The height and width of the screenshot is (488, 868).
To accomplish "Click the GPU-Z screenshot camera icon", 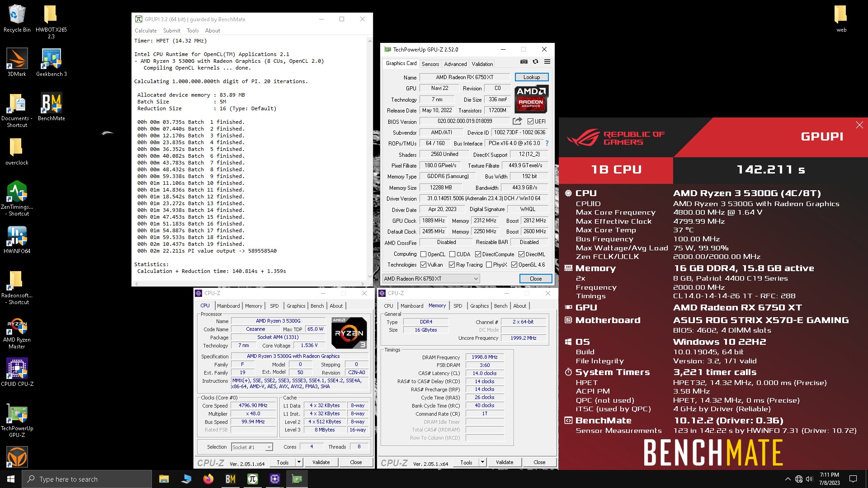I will pos(524,62).
